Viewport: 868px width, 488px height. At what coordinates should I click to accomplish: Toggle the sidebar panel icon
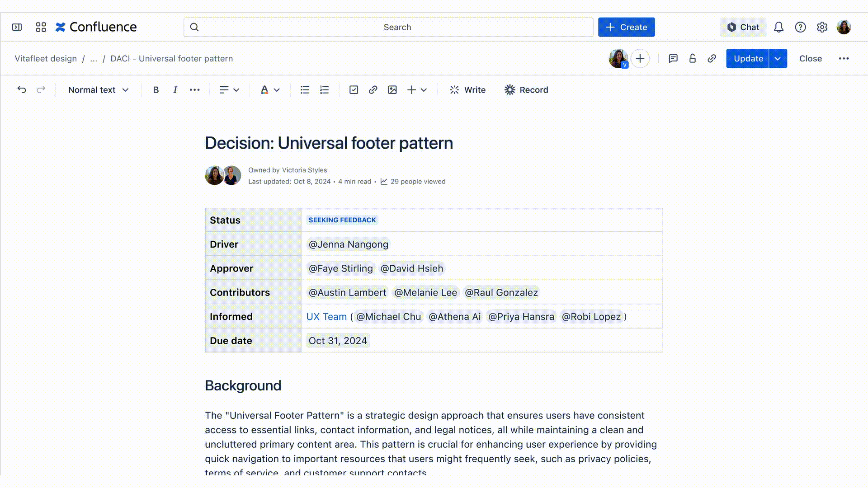coord(17,27)
